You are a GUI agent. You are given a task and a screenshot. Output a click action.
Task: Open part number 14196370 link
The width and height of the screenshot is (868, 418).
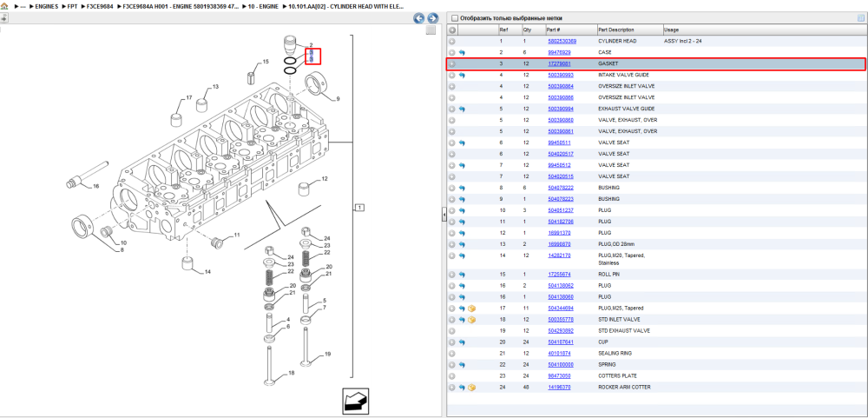tap(559, 388)
